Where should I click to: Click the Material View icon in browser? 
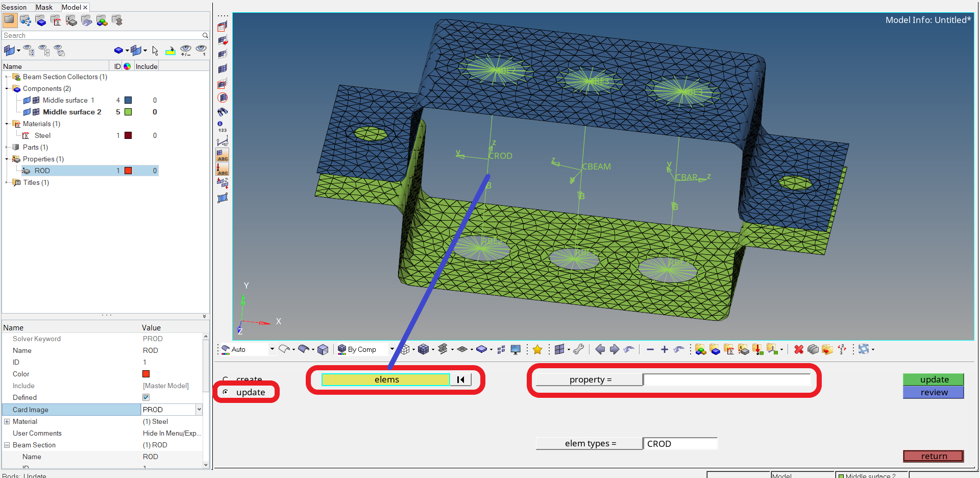coord(56,21)
